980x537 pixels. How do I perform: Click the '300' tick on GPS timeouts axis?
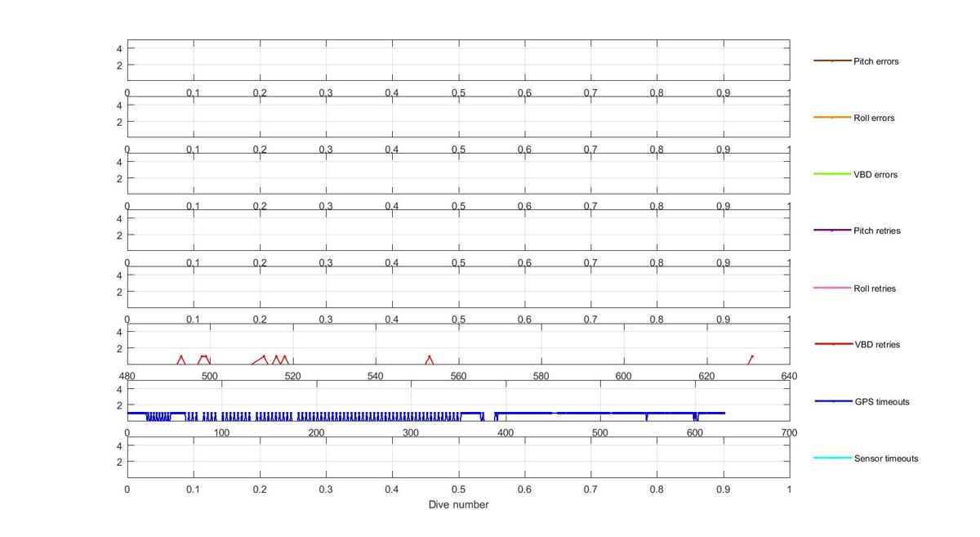point(411,432)
